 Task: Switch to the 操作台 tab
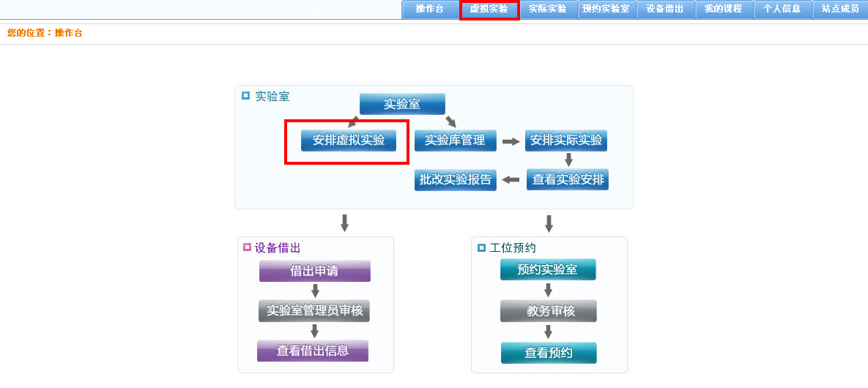pyautogui.click(x=430, y=10)
